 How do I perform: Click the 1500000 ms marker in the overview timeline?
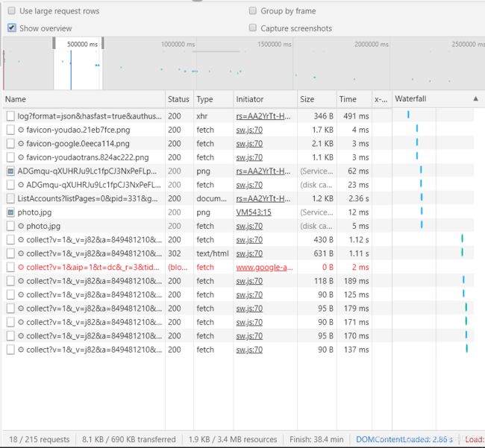(x=275, y=44)
